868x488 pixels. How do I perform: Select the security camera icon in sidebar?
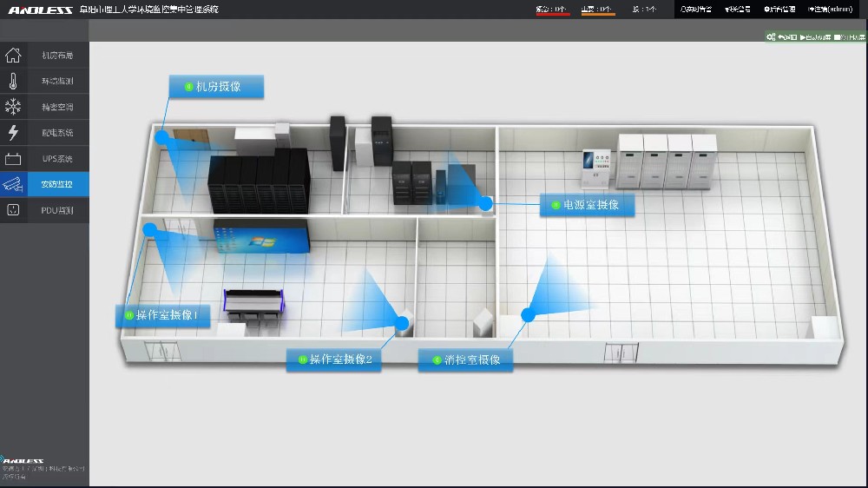click(x=12, y=184)
